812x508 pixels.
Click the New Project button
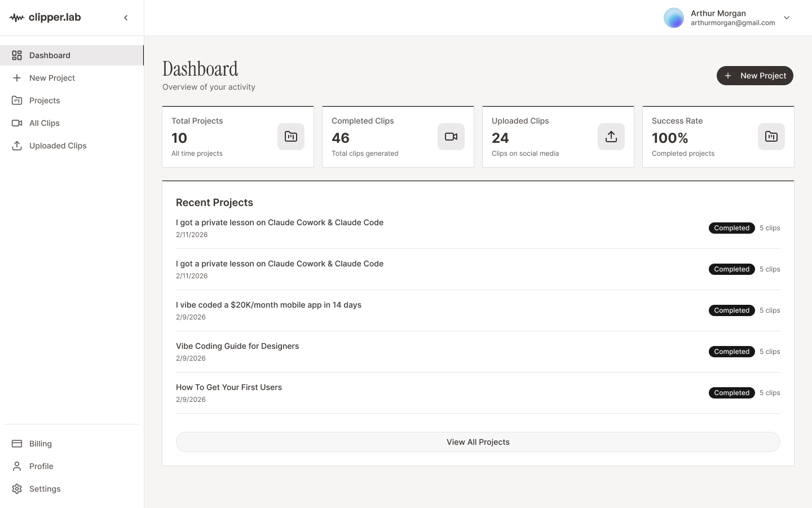pos(754,75)
